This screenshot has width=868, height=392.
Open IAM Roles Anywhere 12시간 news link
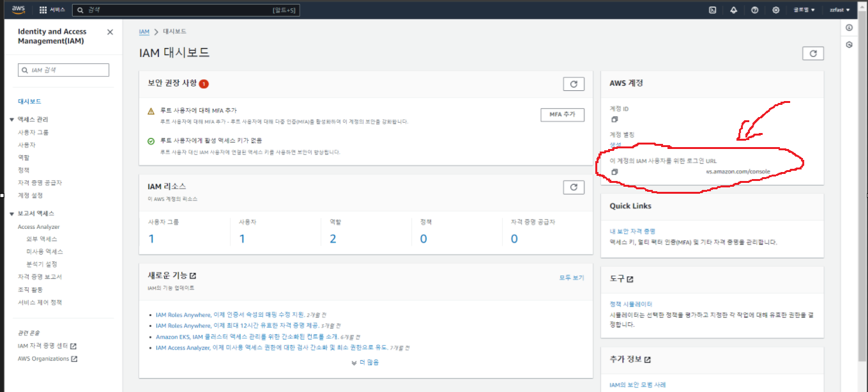coord(238,325)
